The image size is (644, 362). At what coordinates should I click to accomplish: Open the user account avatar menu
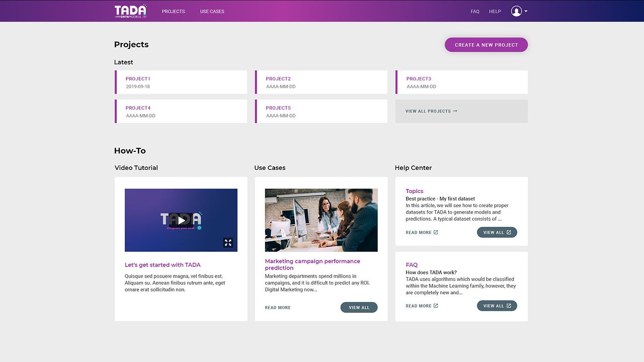(519, 11)
